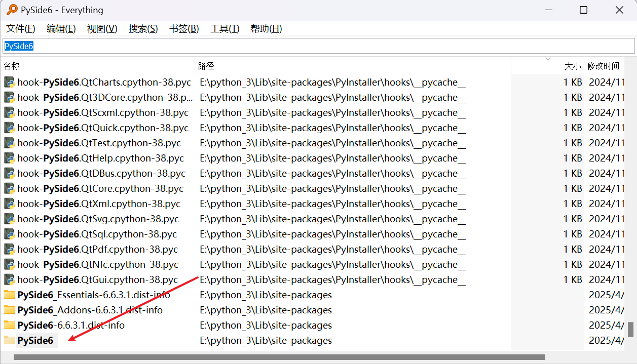Open the 搜索(S) menu

coord(143,29)
